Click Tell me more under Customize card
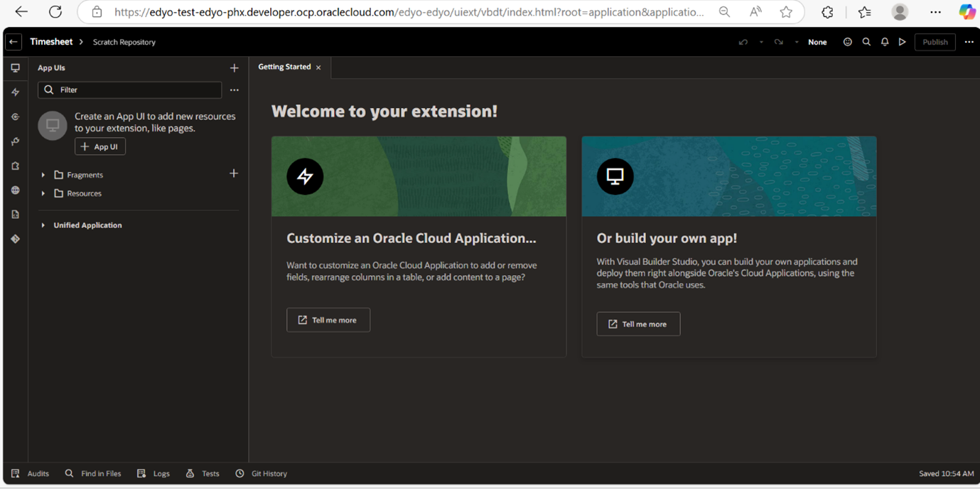980x489 pixels. pyautogui.click(x=328, y=320)
